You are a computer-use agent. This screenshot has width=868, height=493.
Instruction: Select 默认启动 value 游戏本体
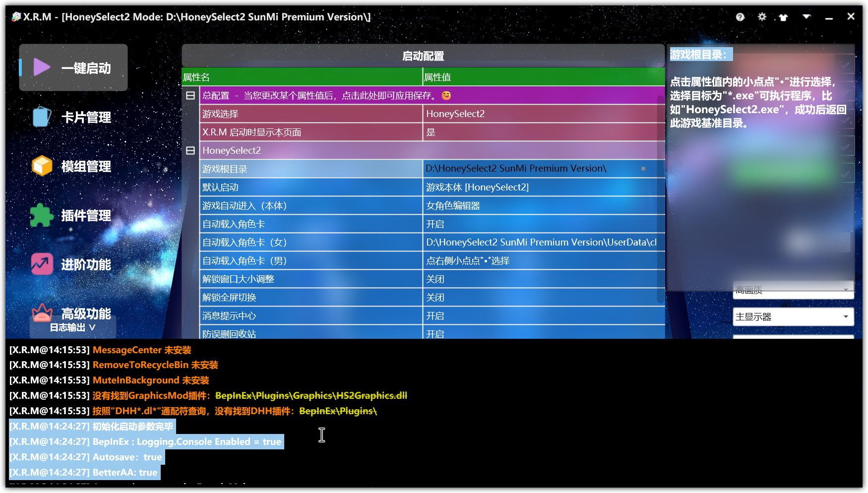[x=544, y=187]
